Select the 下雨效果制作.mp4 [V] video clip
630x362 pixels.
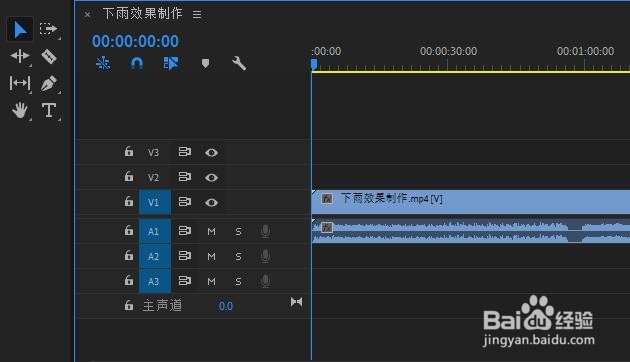tap(471, 202)
